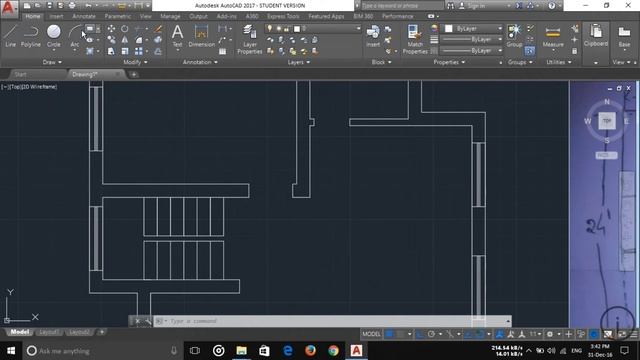Viewport: 640px width, 360px height.
Task: Open the Insert ribbon tab
Action: tap(56, 16)
